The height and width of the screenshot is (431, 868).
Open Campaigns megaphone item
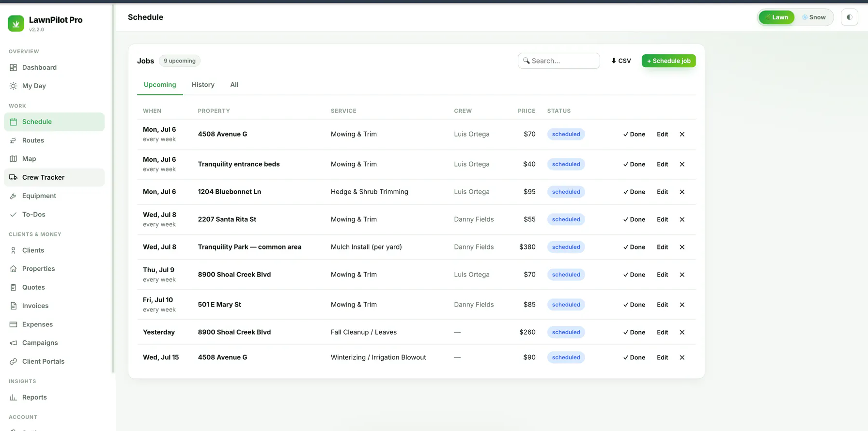pyautogui.click(x=54, y=343)
